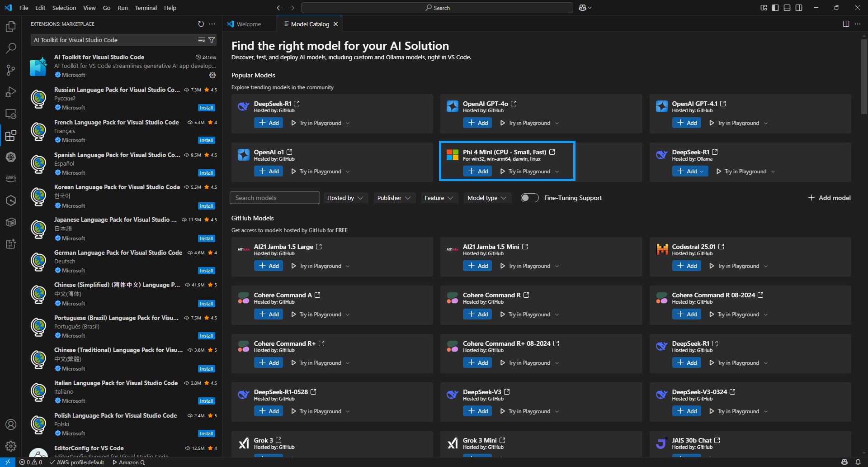868x467 pixels.
Task: Open errors and warnings status bar item
Action: point(31,462)
